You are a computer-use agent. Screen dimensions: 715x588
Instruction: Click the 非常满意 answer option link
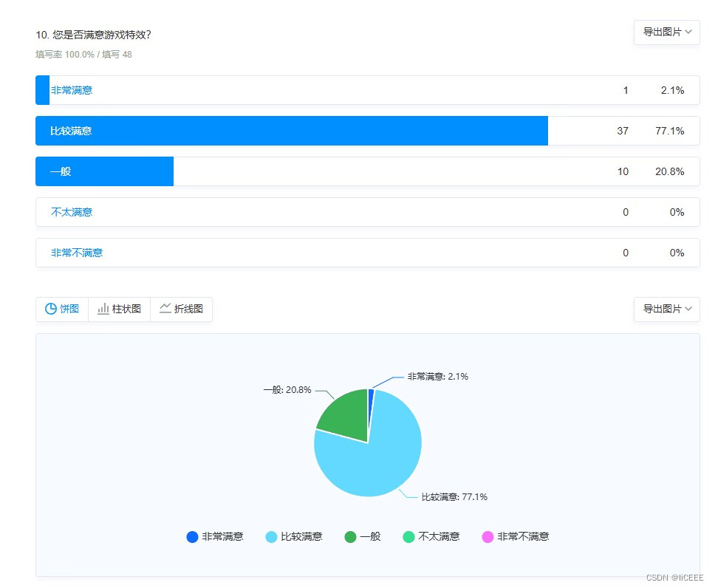click(x=71, y=90)
